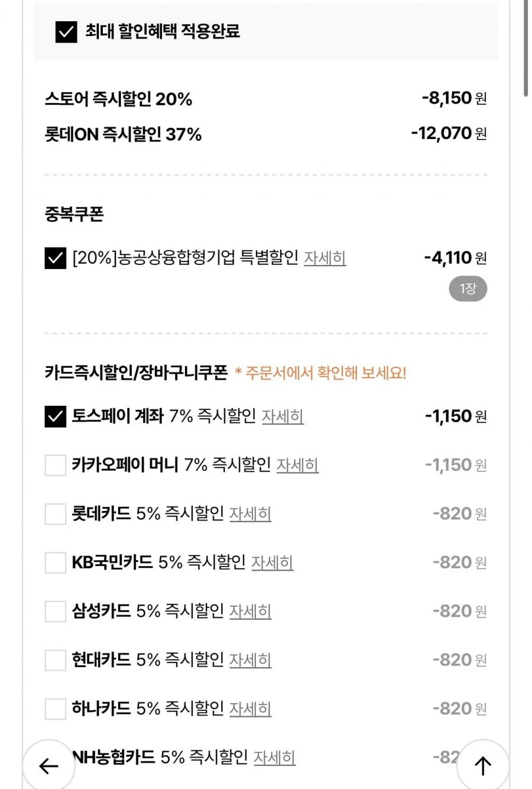Show 자세히 details for NH농협카드
This screenshot has width=532, height=789.
(x=275, y=757)
